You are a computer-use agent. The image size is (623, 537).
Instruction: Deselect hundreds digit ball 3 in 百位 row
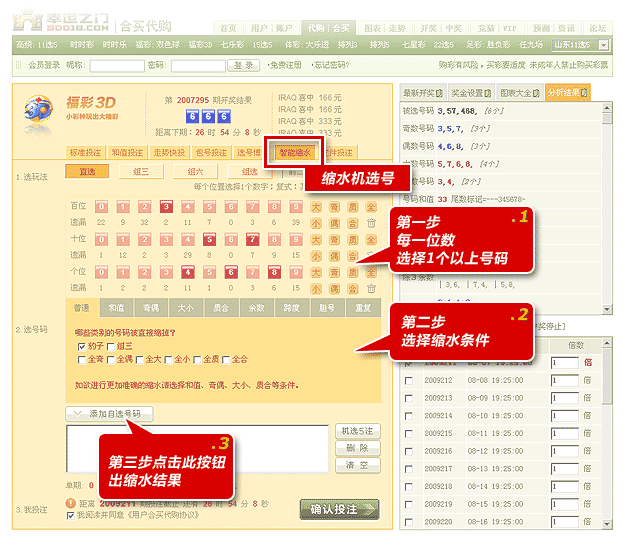click(166, 207)
